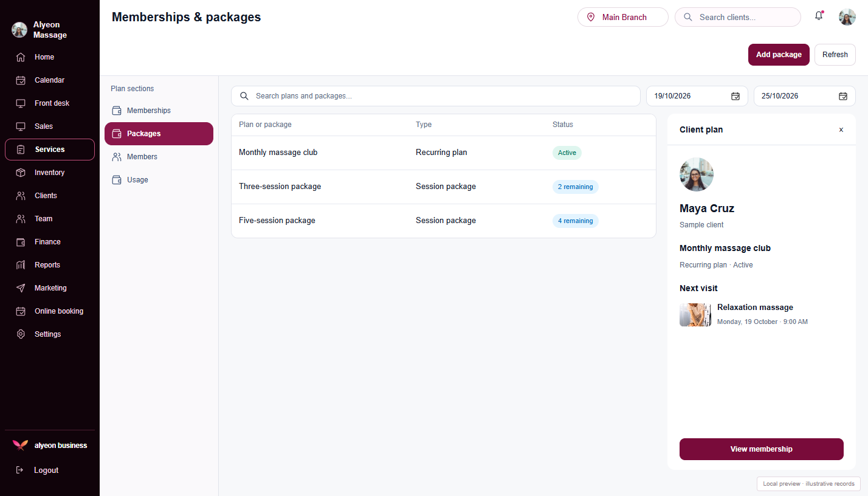Image resolution: width=868 pixels, height=496 pixels.
Task: Click the Relaxation massage thumbnail
Action: click(695, 315)
